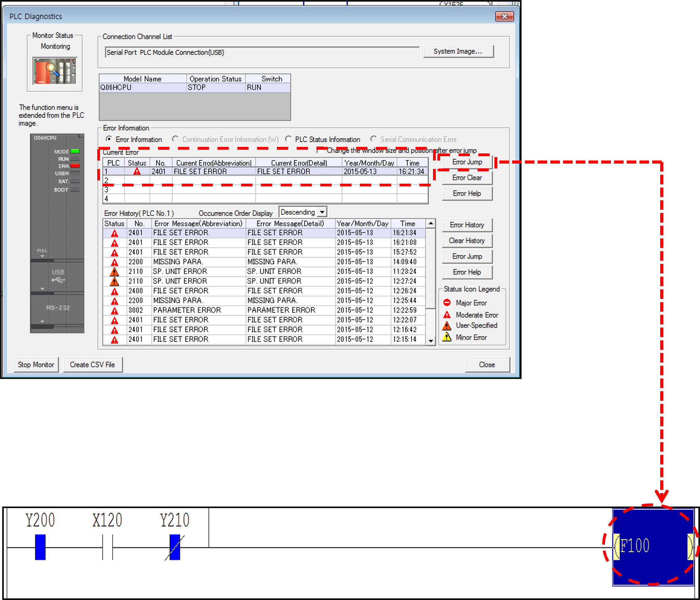Click Error Help beside the Current Error table
The image size is (700, 600).
coord(467,194)
